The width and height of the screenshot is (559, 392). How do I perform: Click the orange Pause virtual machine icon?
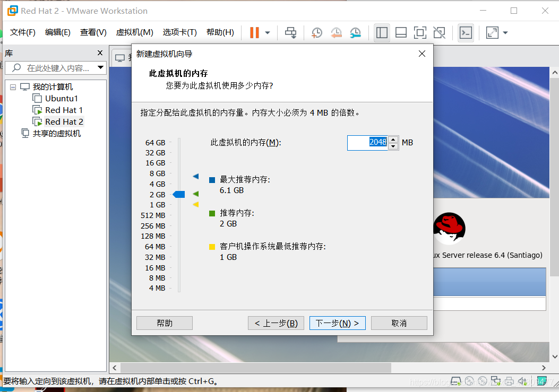[254, 32]
